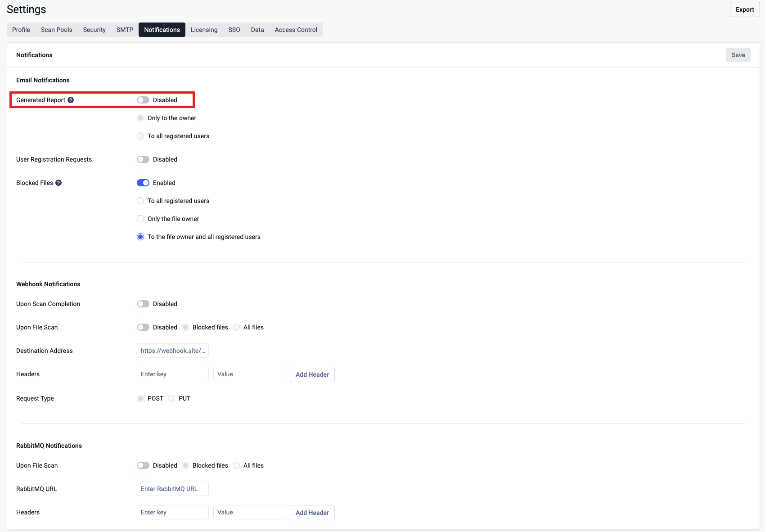The height and width of the screenshot is (532, 765).
Task: Enable Upon File Scan under Webhook Notifications
Action: click(143, 327)
